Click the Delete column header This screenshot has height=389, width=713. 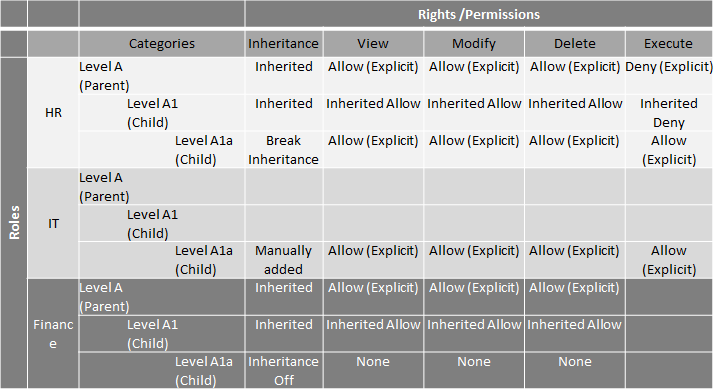click(x=575, y=44)
